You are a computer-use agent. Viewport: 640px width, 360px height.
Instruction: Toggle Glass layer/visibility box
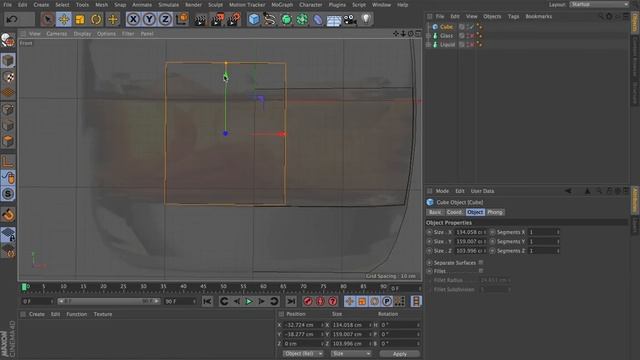[462, 36]
